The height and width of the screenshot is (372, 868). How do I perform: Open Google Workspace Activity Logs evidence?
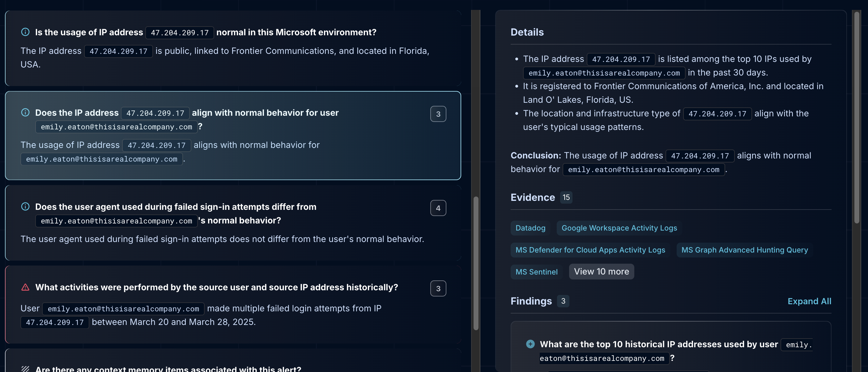pos(619,228)
